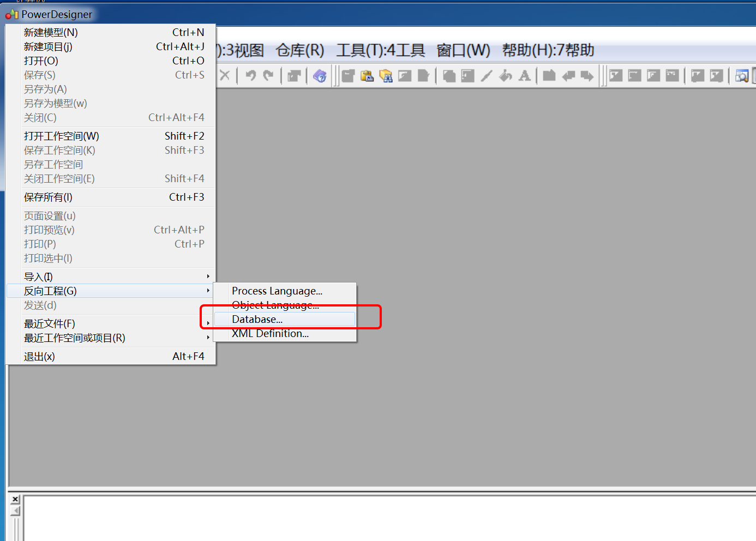Click the magnifier zoom icon at toolbar end
The height and width of the screenshot is (541, 756).
tap(742, 76)
